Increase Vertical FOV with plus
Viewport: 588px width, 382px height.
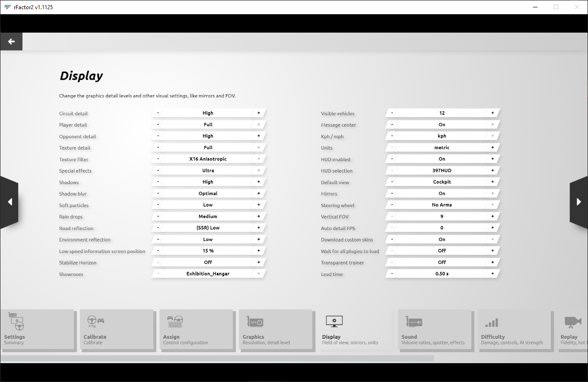click(x=493, y=216)
